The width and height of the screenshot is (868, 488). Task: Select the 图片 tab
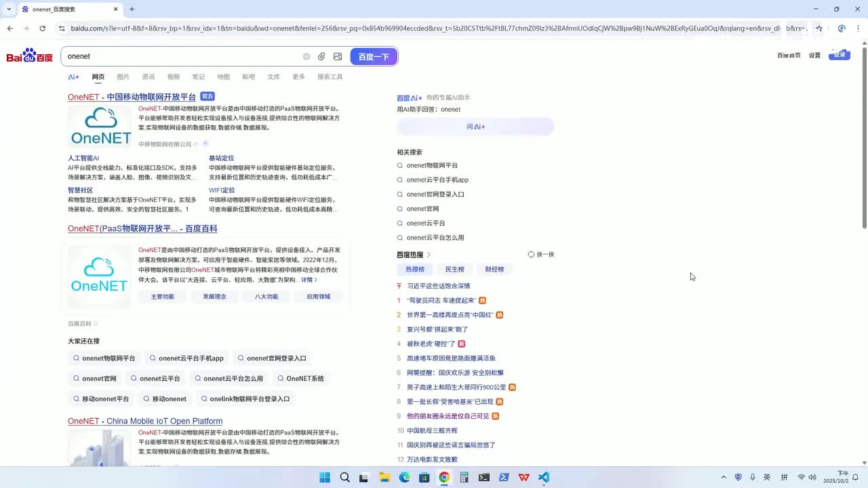[123, 77]
